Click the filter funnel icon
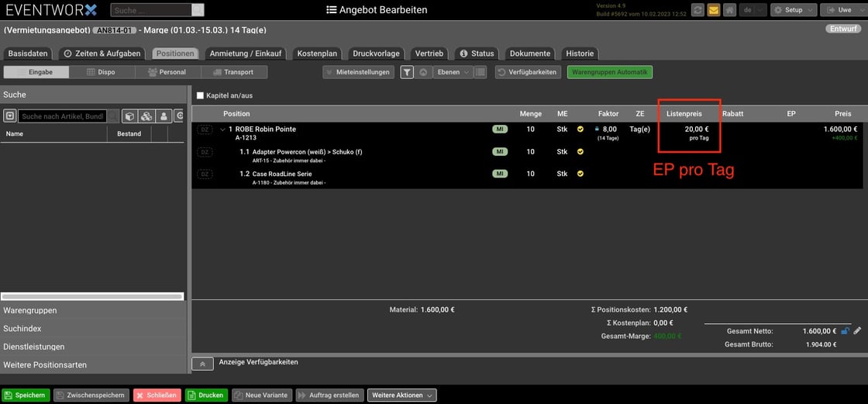 [407, 72]
